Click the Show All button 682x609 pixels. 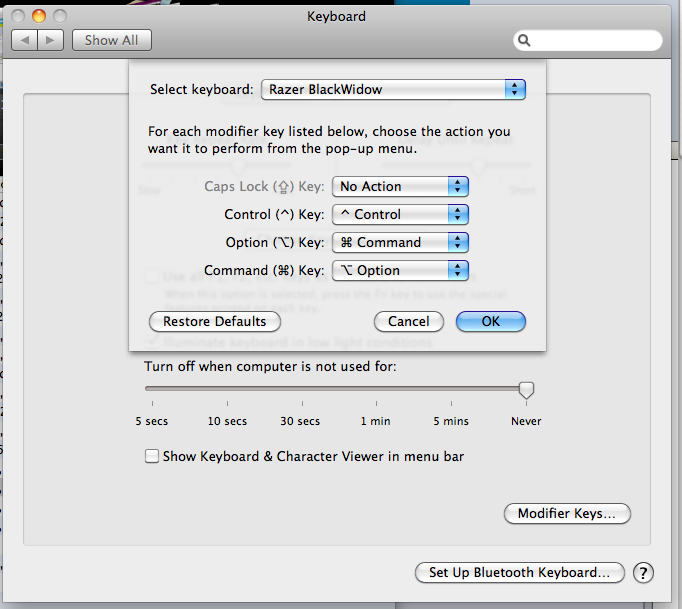point(111,40)
